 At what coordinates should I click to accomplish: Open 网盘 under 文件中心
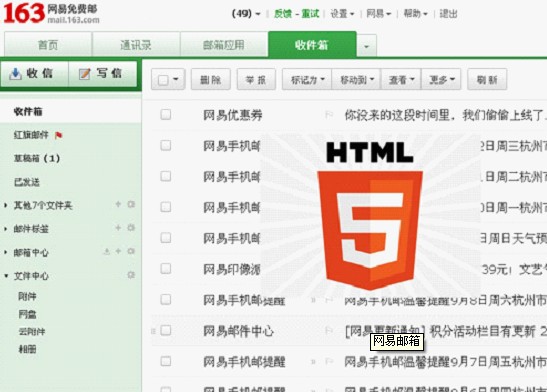(x=27, y=314)
